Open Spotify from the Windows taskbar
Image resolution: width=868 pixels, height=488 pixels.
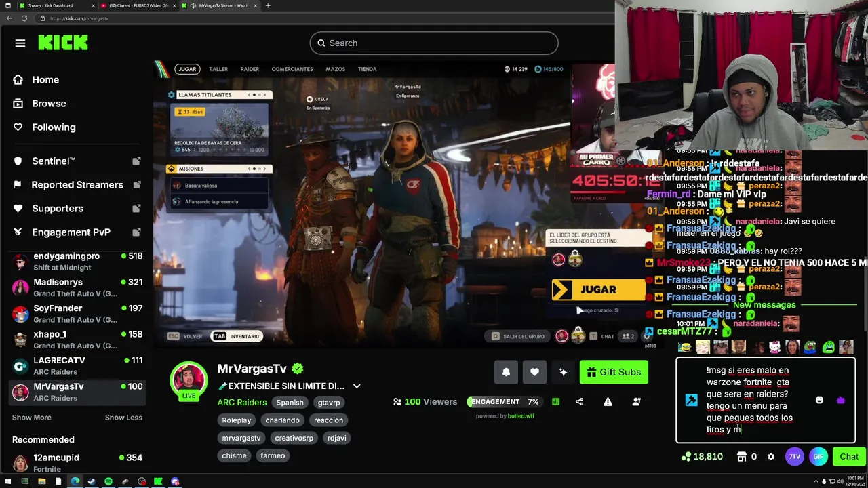[108, 482]
